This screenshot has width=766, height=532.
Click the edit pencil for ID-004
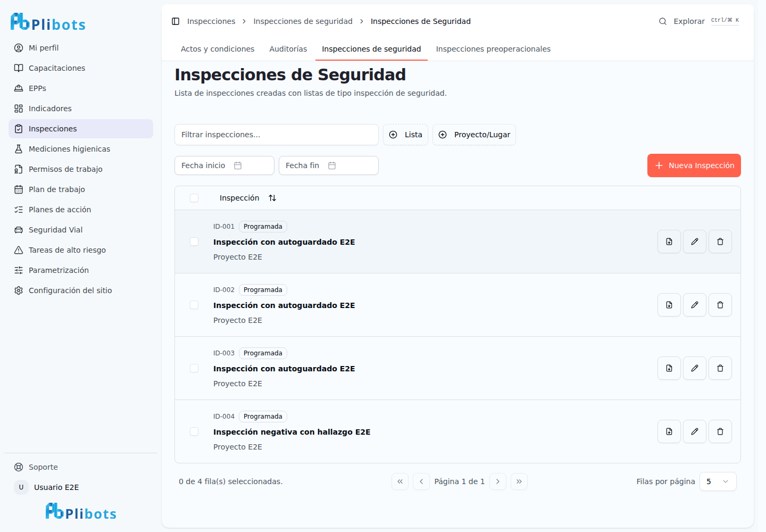coord(695,431)
